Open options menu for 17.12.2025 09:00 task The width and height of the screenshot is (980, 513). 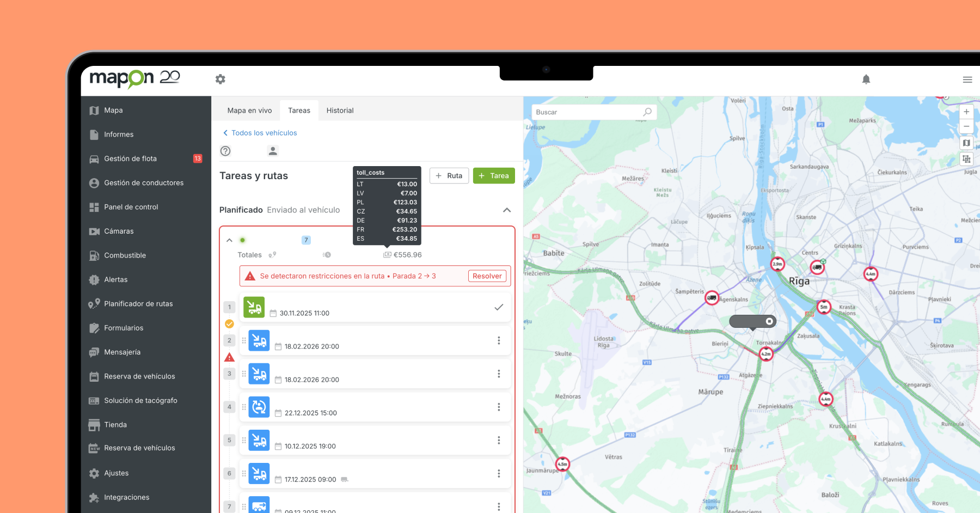[499, 473]
